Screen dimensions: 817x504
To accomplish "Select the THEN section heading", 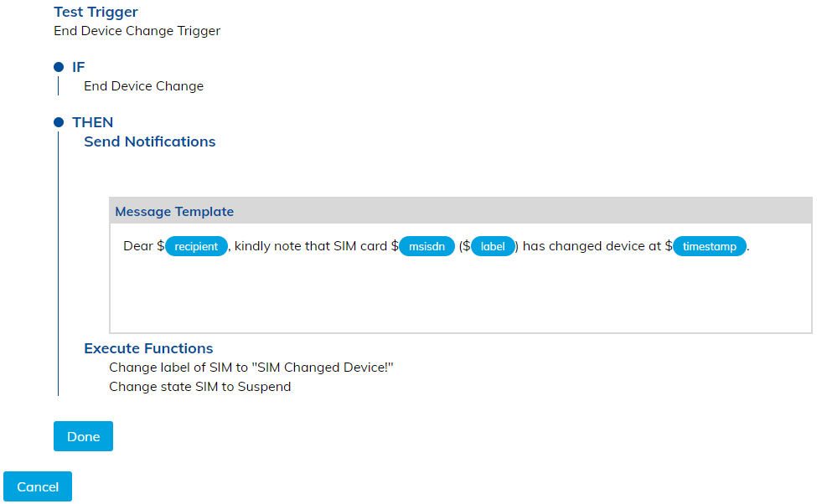I will (92, 122).
